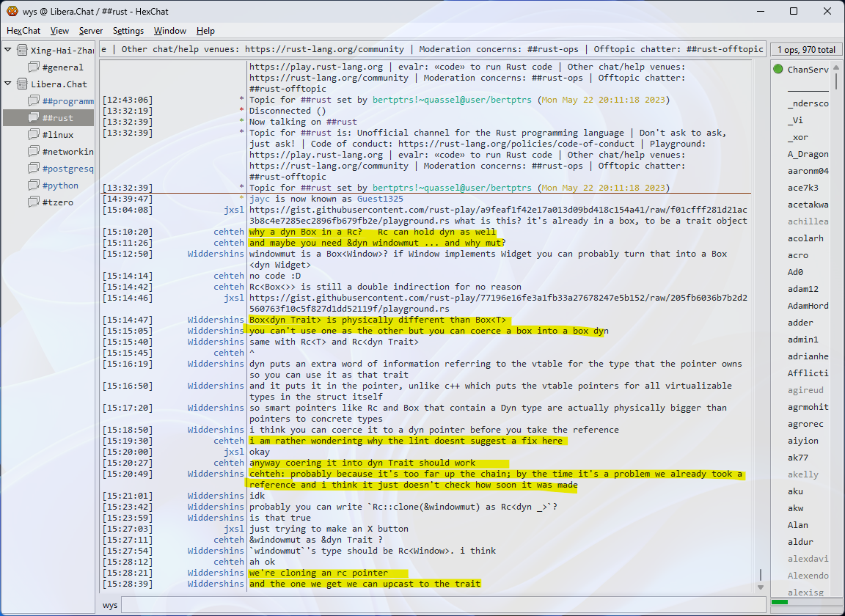Click the '1 ops, 970 total' user count button
Image resolution: width=845 pixels, height=616 pixels.
pos(806,50)
